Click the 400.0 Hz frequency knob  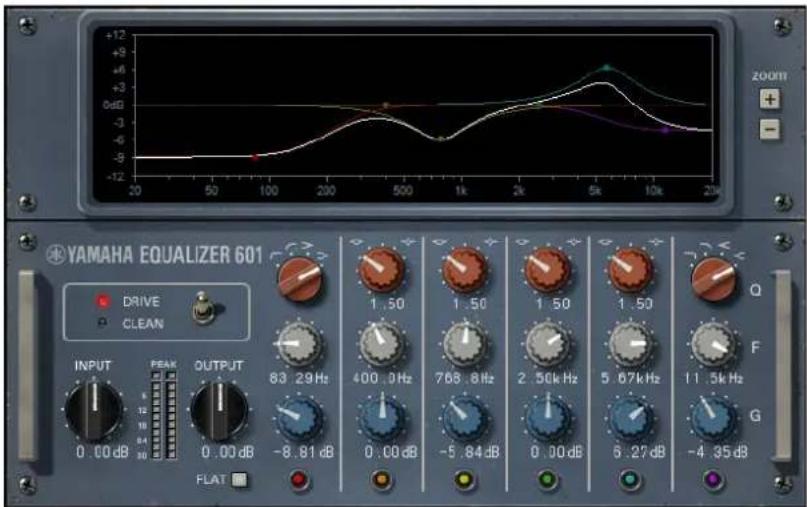pos(381,344)
